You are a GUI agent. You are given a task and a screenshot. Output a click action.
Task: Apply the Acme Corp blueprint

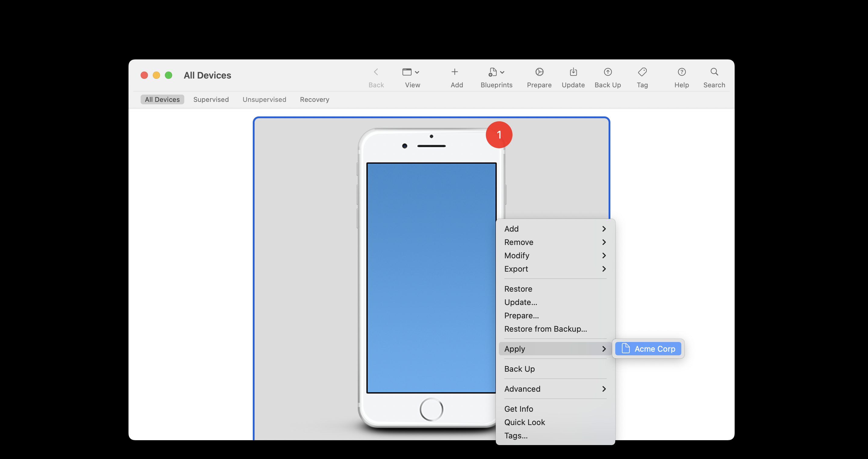pyautogui.click(x=648, y=349)
